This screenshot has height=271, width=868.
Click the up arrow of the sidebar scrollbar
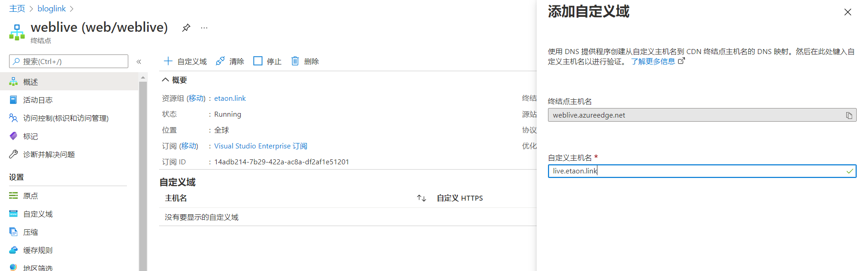tap(143, 78)
